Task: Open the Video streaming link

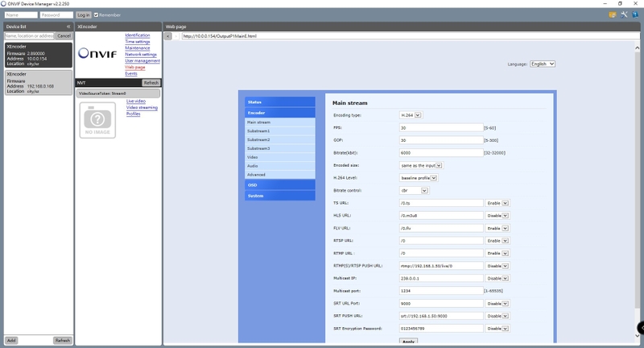Action: point(142,108)
